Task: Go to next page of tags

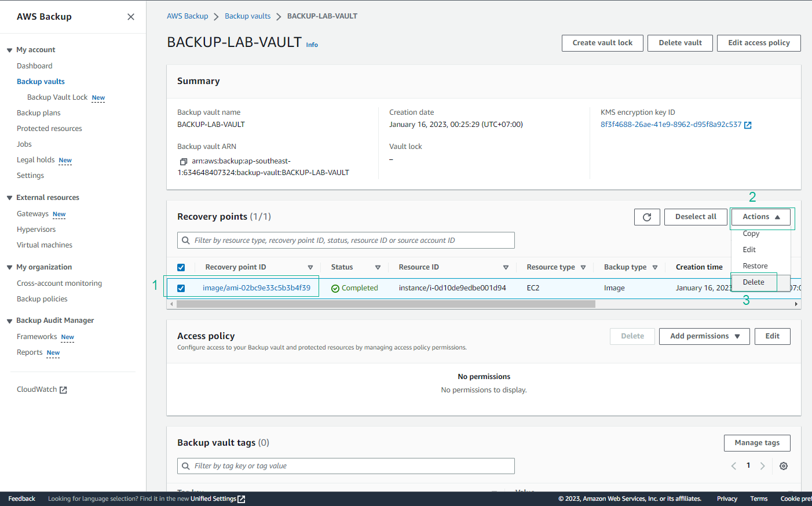Action: [763, 466]
